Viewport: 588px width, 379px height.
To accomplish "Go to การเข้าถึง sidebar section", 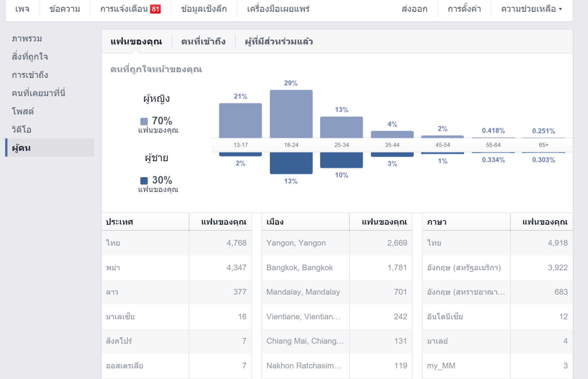I will click(x=30, y=75).
